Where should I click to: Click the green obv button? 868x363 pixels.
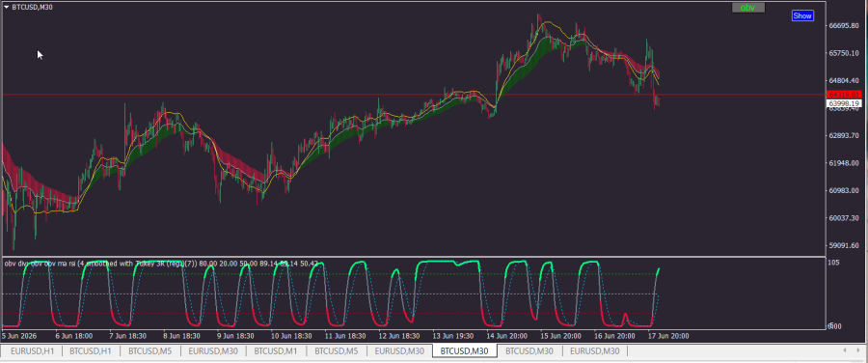747,7
